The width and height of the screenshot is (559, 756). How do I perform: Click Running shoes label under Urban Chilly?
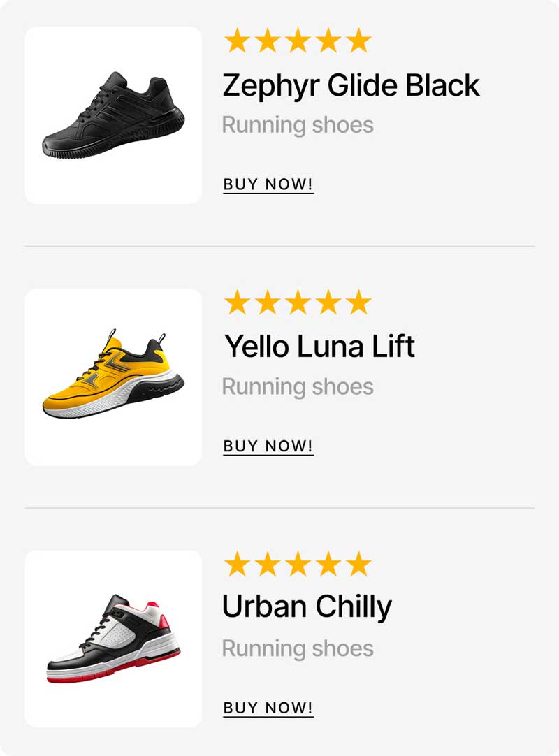point(298,649)
